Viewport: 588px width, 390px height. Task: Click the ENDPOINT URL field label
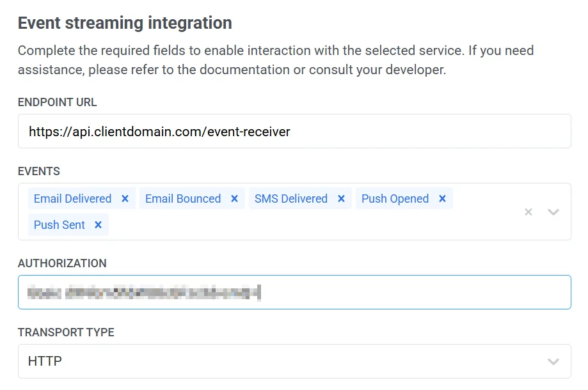coord(58,102)
